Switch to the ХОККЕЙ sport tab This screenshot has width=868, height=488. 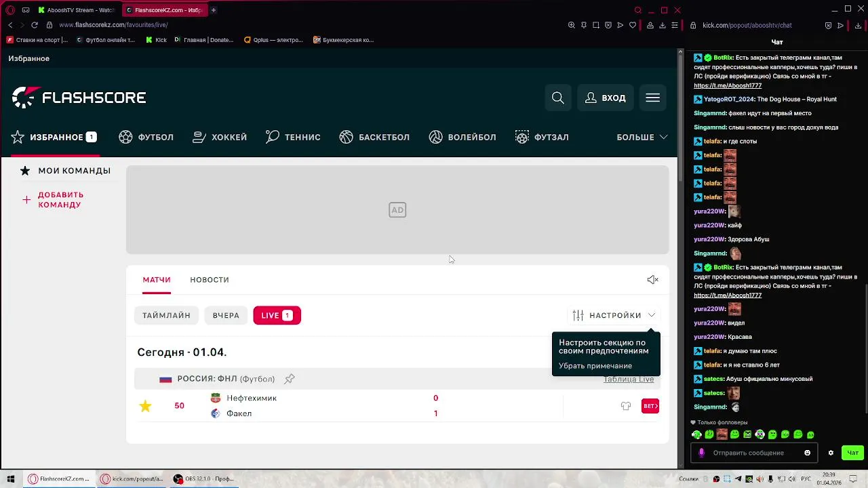tap(220, 137)
